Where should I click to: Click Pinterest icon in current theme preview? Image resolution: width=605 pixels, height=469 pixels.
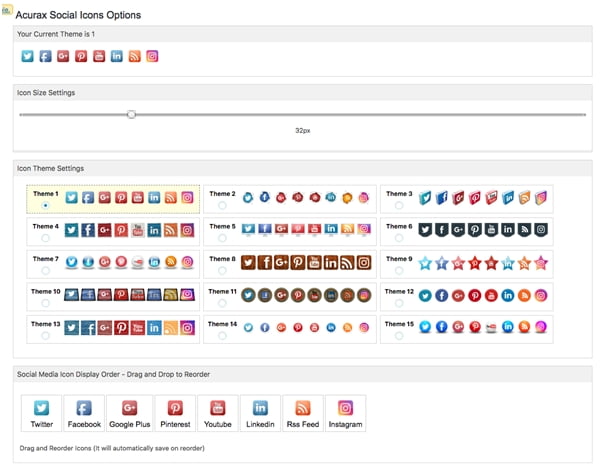(81, 56)
